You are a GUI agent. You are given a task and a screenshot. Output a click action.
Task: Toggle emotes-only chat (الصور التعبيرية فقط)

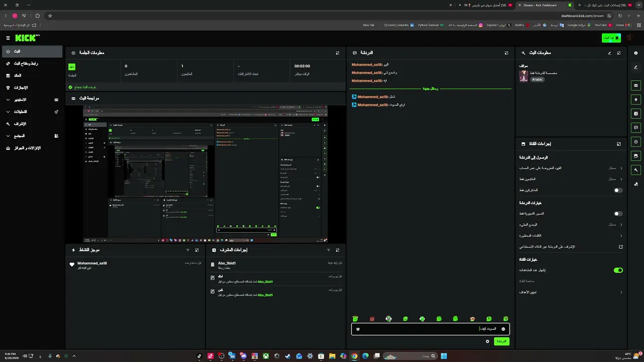coord(618,214)
